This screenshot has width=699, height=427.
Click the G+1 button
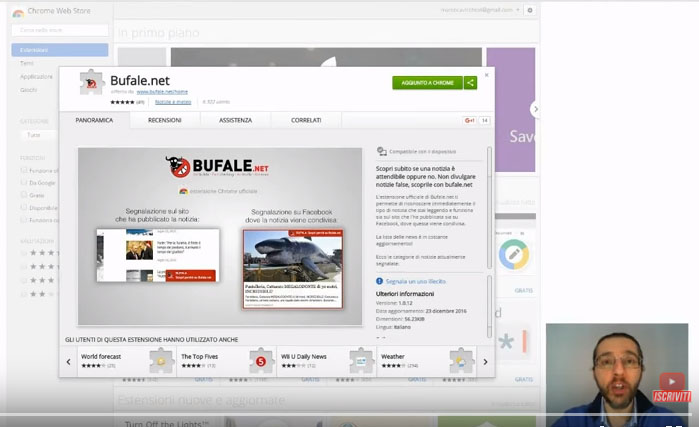[x=468, y=120]
